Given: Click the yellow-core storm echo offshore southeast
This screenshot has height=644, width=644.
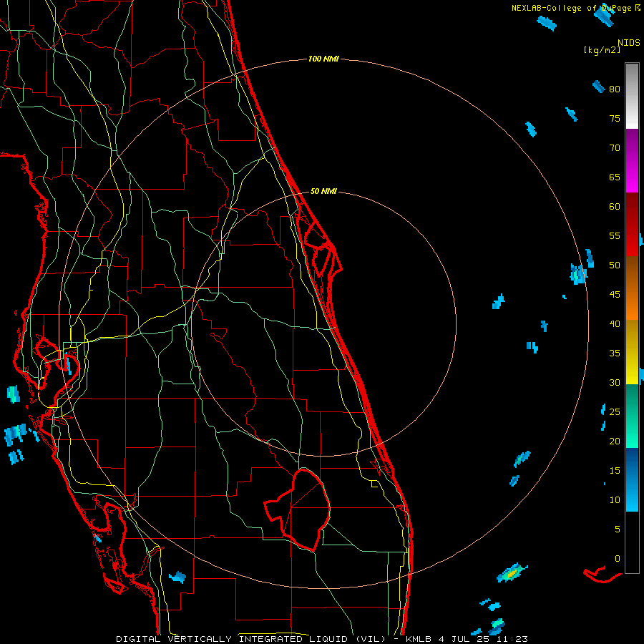Looking at the screenshot, I should (x=512, y=573).
